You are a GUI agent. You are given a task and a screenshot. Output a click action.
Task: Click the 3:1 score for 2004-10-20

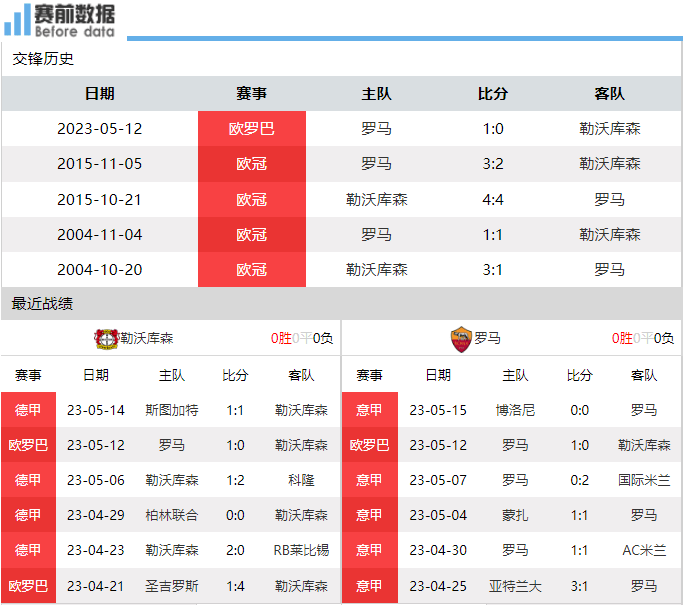coord(493,270)
